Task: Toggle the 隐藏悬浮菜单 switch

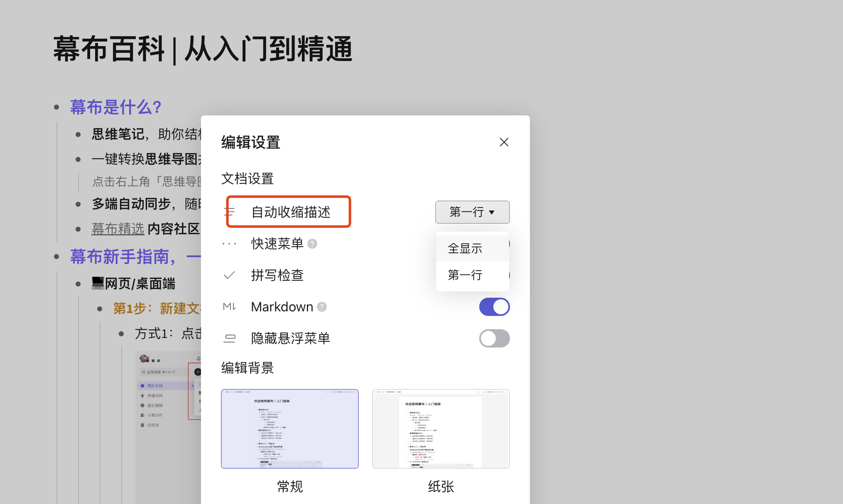Action: click(494, 338)
